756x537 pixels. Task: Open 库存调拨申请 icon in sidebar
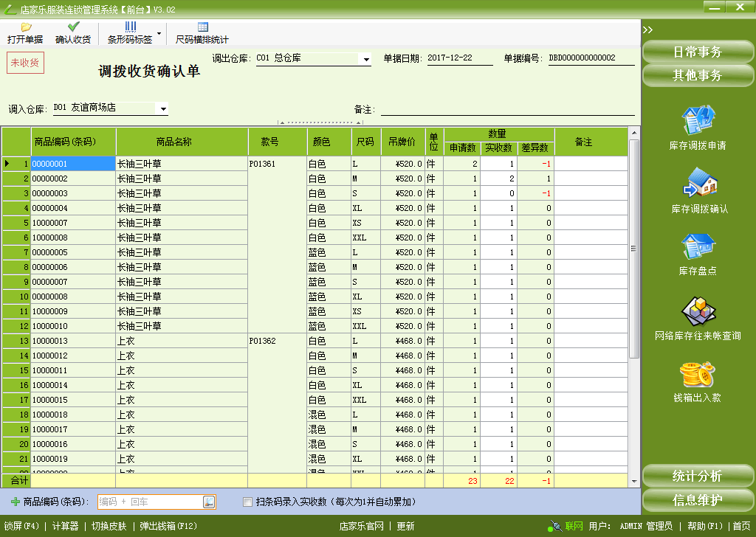tap(698, 120)
